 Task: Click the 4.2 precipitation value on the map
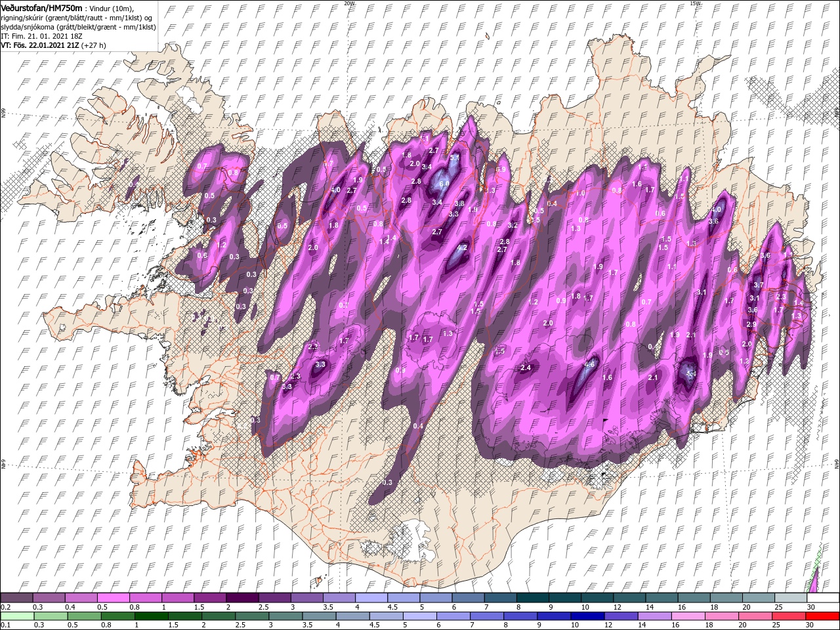point(462,248)
